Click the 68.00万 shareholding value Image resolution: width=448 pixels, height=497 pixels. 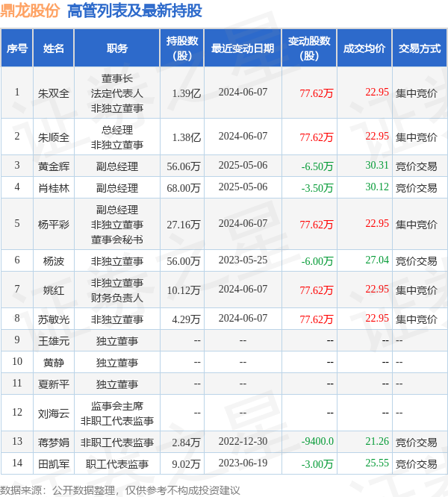coord(184,188)
